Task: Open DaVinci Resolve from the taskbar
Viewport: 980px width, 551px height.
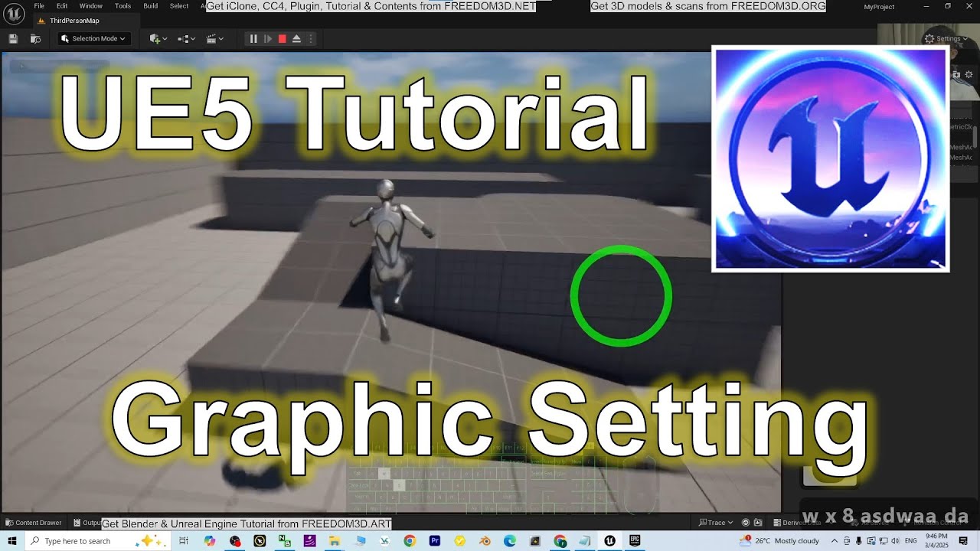Action: (235, 541)
